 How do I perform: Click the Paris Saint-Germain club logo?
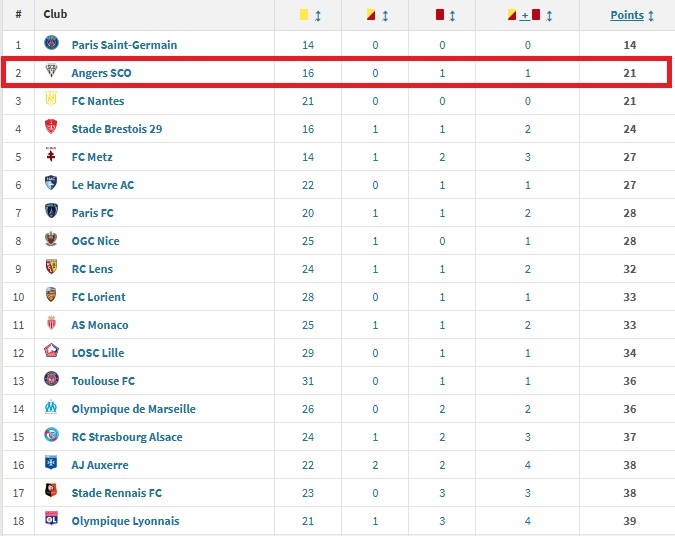click(51, 45)
